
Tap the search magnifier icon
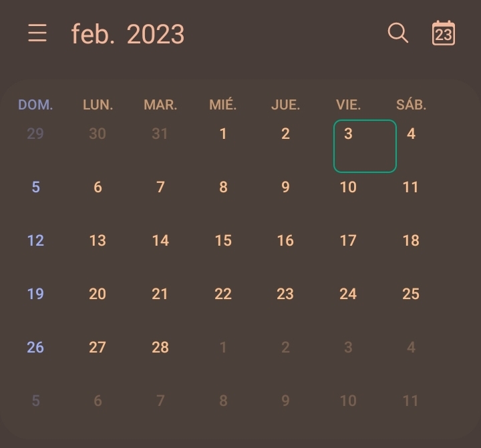(x=398, y=33)
